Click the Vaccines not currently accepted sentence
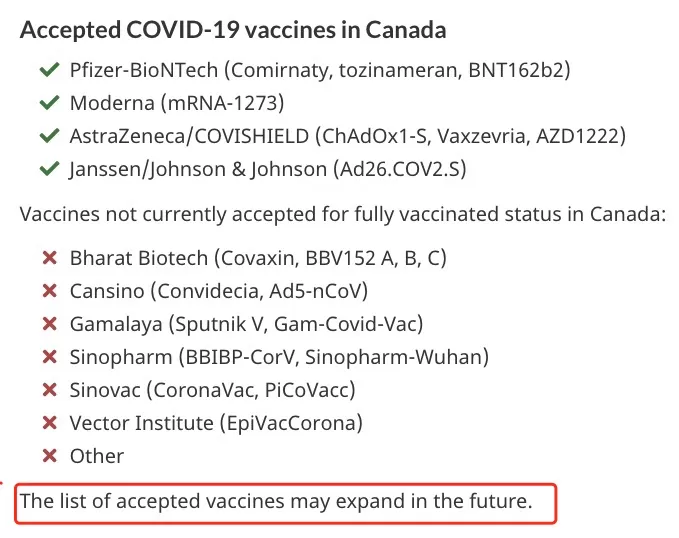This screenshot has height=538, width=679. 343,214
